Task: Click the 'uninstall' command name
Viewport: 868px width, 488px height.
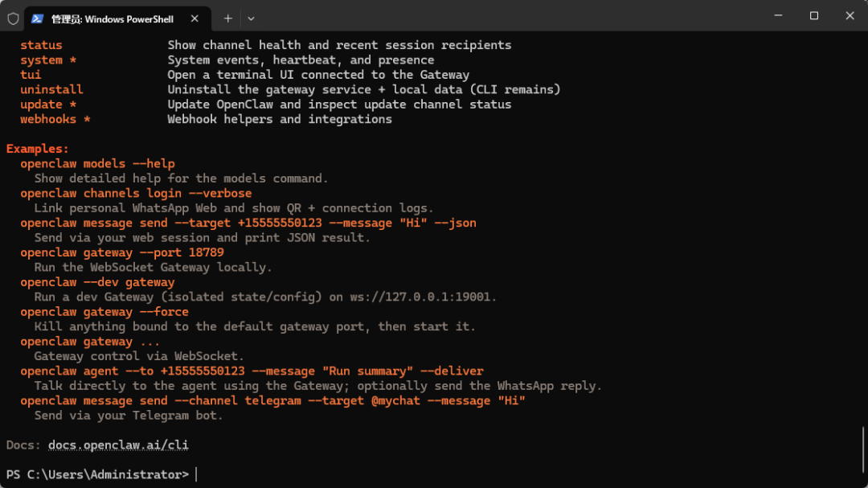Action: [51, 90]
